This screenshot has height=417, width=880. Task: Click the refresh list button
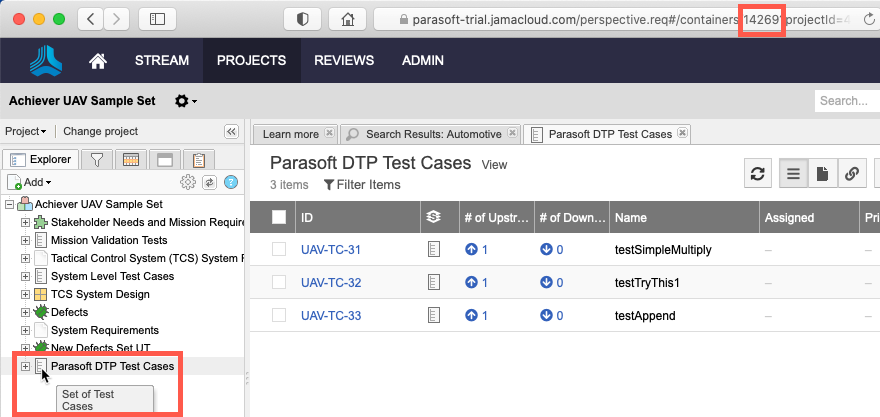click(x=758, y=173)
